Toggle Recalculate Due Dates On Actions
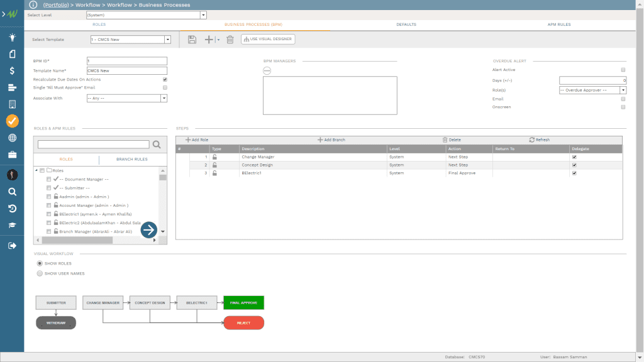This screenshot has height=362, width=644. (x=165, y=80)
